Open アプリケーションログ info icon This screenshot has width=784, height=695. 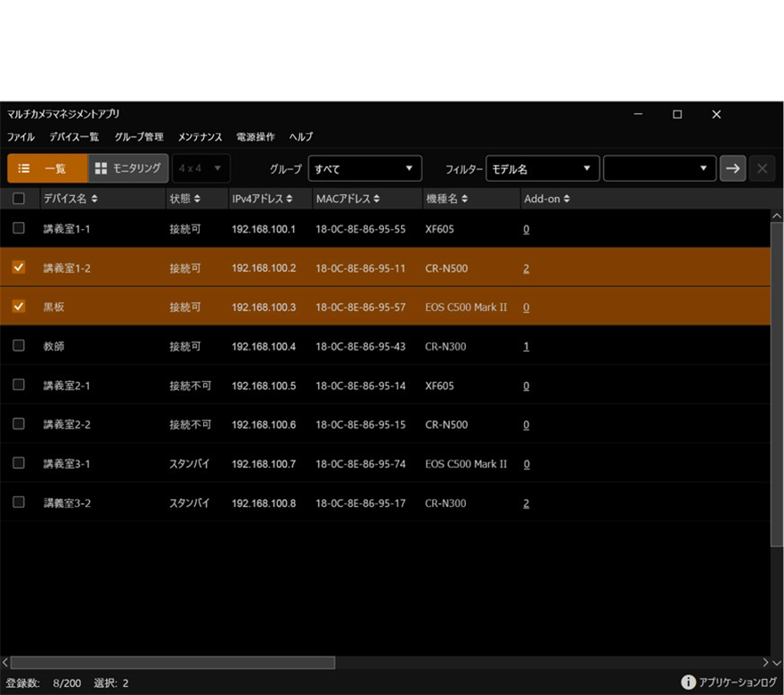click(688, 683)
